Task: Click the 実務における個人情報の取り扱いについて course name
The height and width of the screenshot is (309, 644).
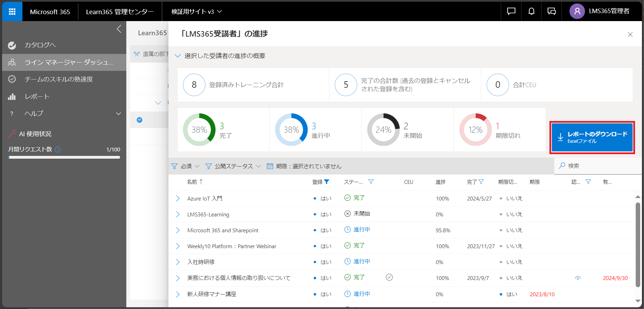Action: (x=239, y=278)
